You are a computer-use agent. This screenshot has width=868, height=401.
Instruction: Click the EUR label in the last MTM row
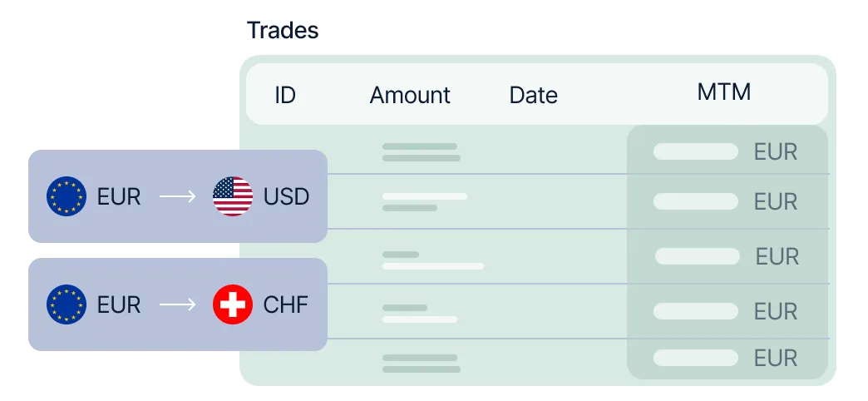pyautogui.click(x=776, y=359)
